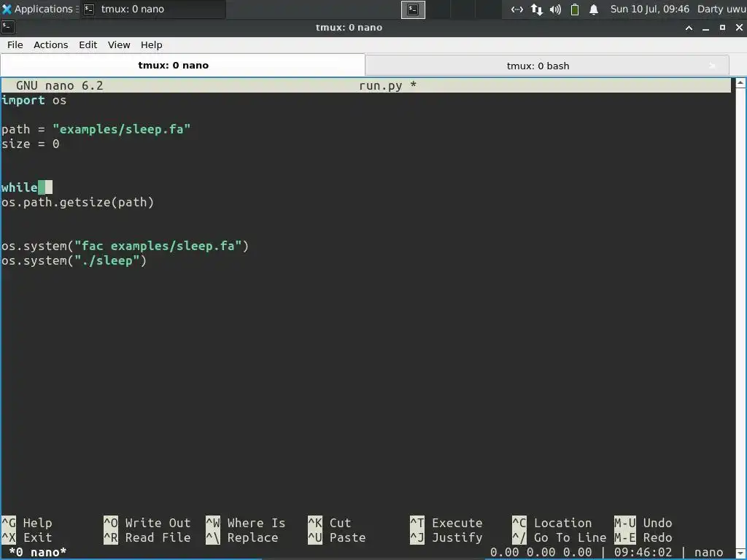This screenshot has width=747, height=560.
Task: Minimize the terminal window
Action: [705, 28]
